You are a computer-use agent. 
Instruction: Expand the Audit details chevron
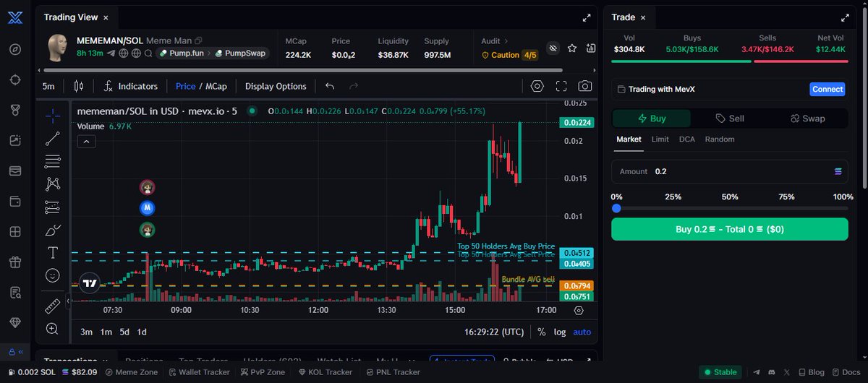coord(506,41)
